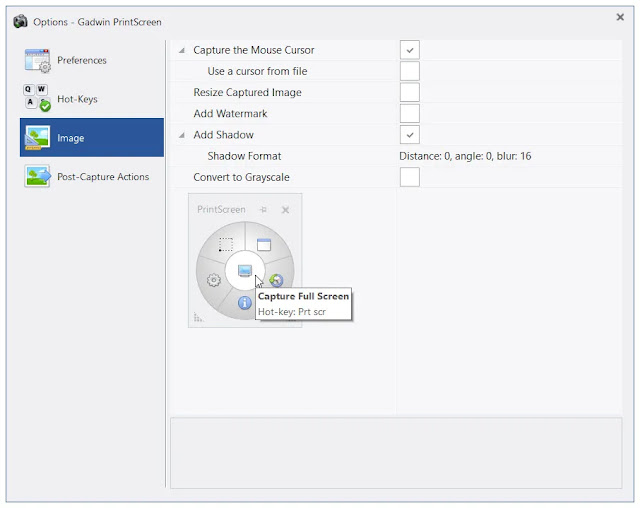The width and height of the screenshot is (640, 508).
Task: Enable Use a cursor from file
Action: coord(409,71)
